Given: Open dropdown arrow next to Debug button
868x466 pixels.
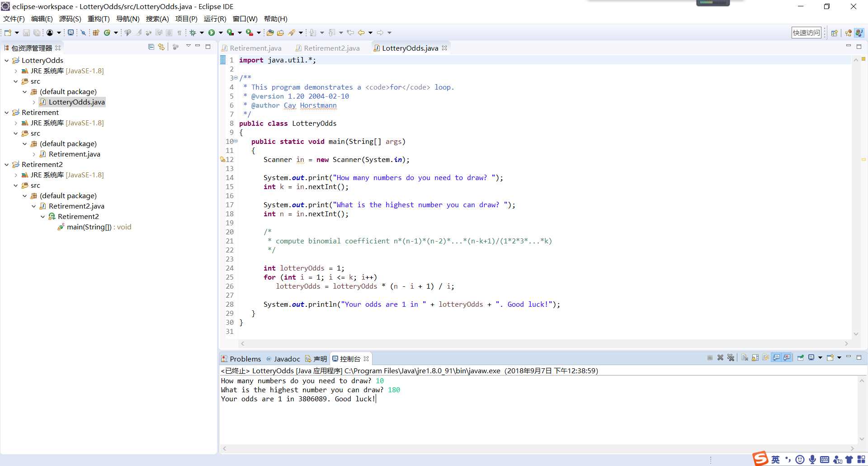Looking at the screenshot, I should coord(202,33).
